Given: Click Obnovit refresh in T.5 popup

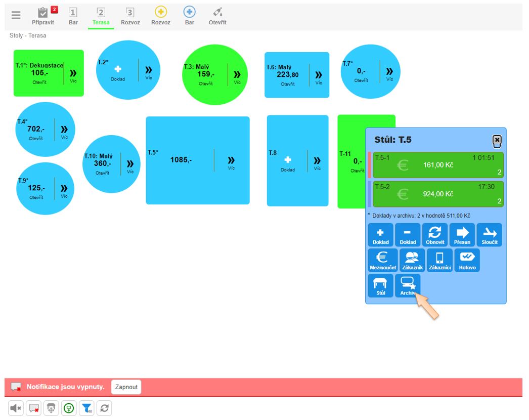Looking at the screenshot, I should tap(435, 235).
